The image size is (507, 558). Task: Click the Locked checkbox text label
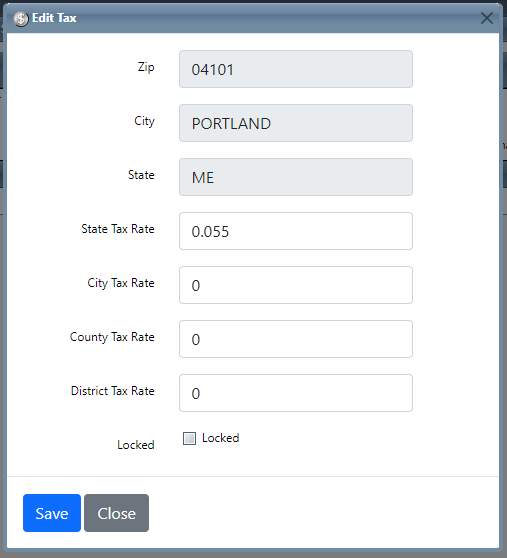[x=221, y=438]
